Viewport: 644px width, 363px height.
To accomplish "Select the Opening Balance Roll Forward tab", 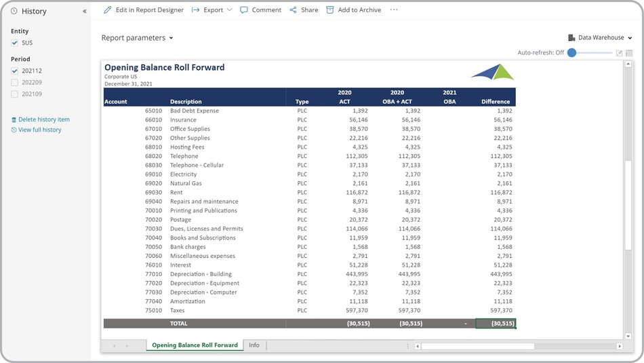I will point(195,345).
